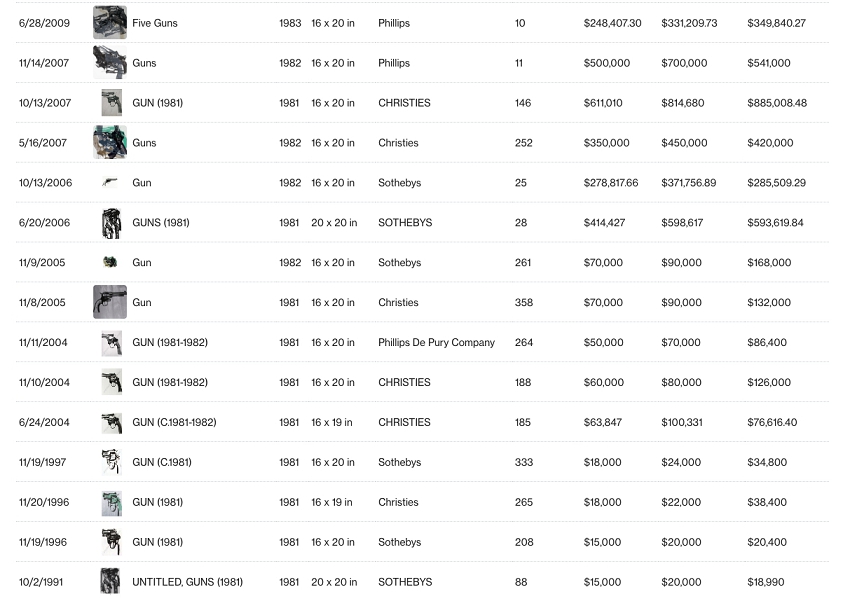Screen dimensions: 850x601
Task: Click the UNTITLED, GUNS (1981) thumbnail
Action: [x=110, y=581]
